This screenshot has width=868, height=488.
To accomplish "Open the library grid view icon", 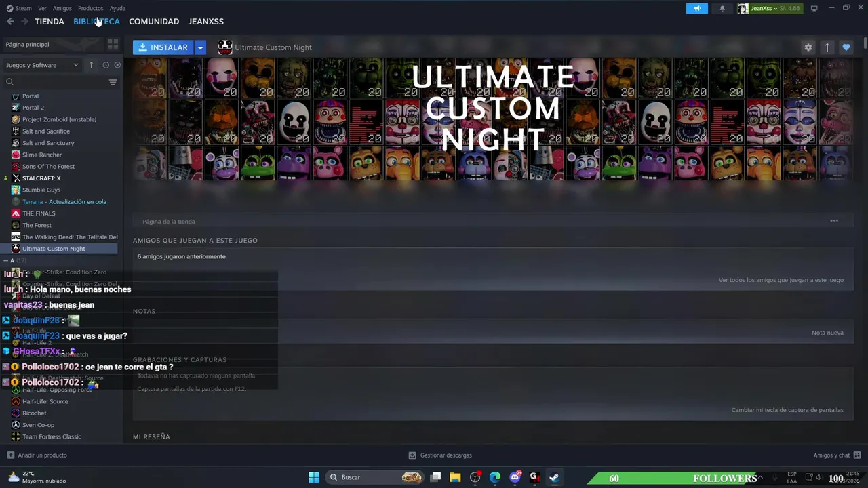I will click(x=113, y=44).
